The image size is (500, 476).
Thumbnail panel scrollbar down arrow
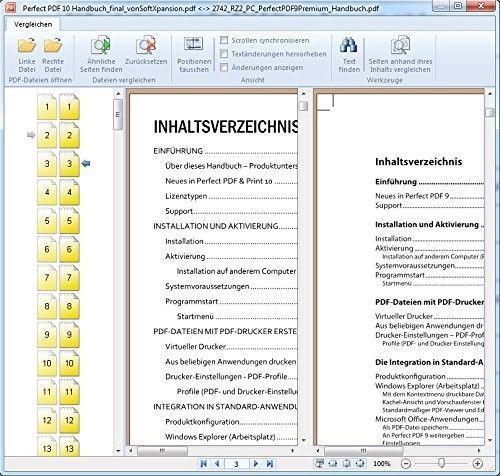coord(118,451)
